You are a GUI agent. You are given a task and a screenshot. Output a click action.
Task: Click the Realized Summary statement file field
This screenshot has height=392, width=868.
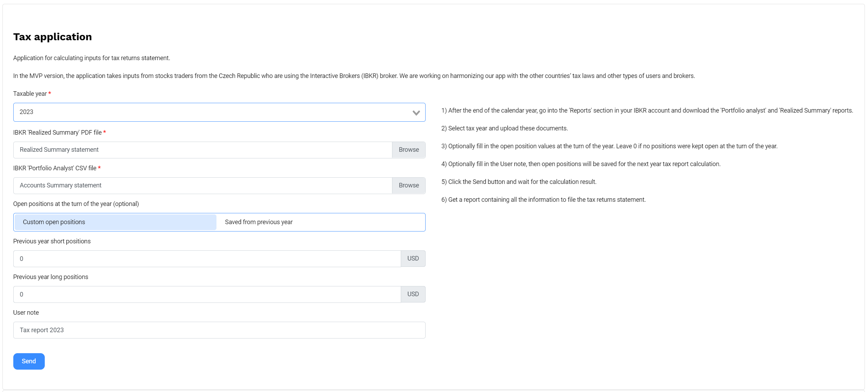tap(202, 150)
